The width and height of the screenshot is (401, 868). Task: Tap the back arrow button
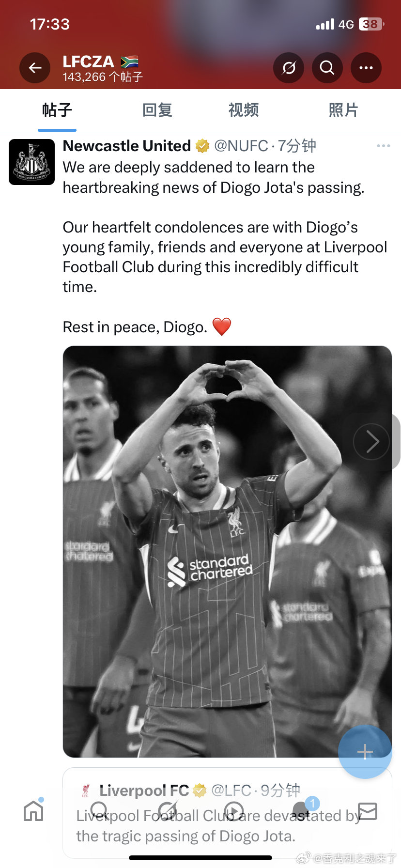[x=35, y=68]
